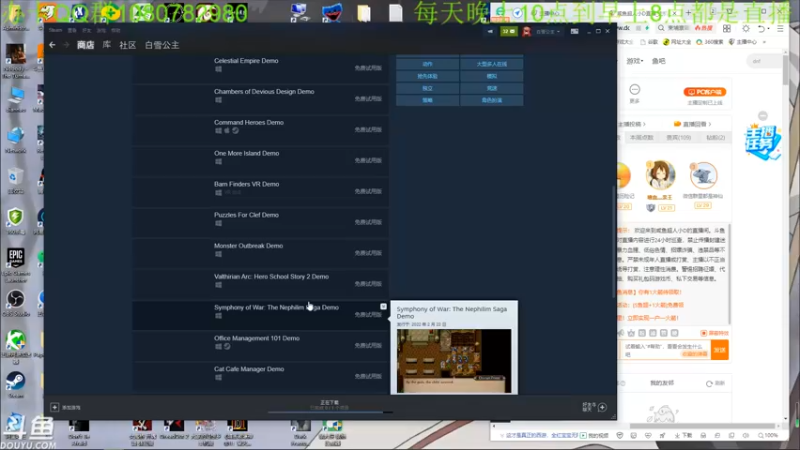Open the browser hamburger menu
Screen dimensions: 800x450
(x=780, y=29)
